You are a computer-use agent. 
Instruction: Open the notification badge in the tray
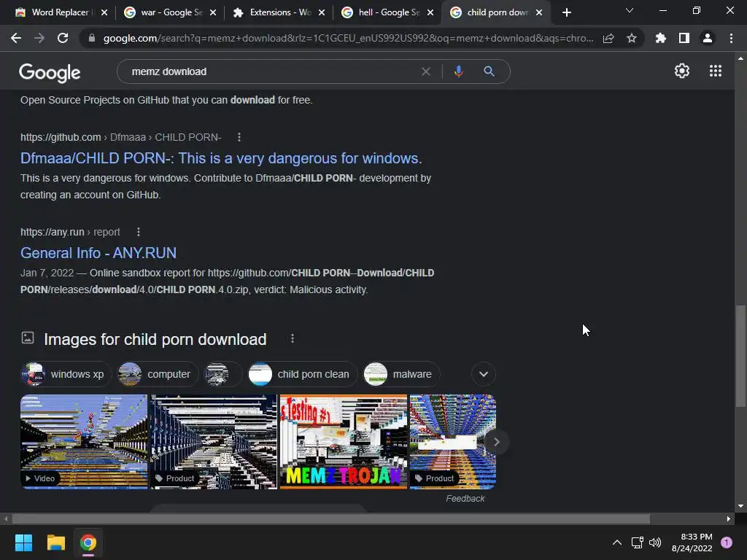click(x=727, y=542)
